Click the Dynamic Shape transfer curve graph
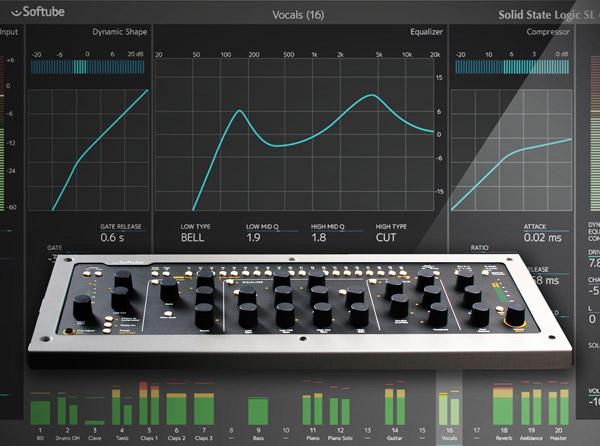 pos(88,150)
